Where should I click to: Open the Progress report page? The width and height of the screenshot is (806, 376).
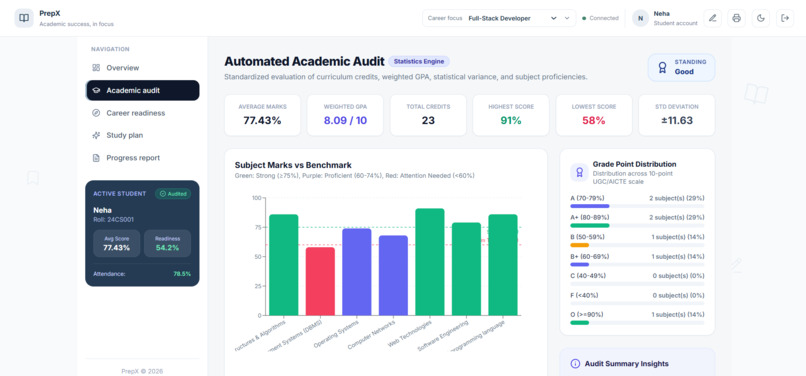142,158
